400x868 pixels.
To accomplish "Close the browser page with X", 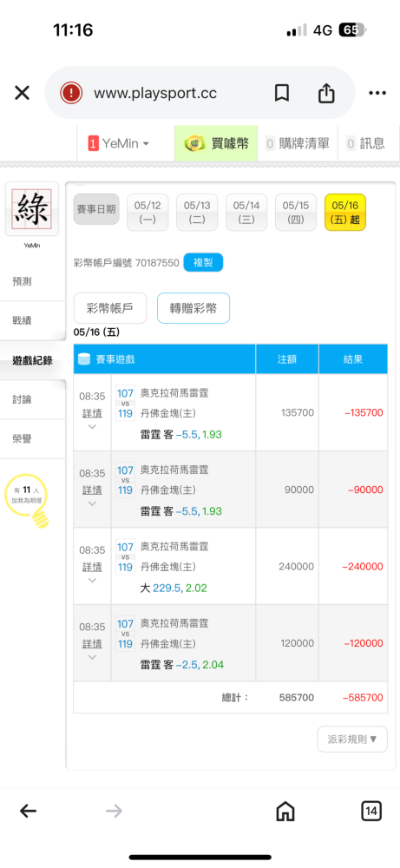I will pyautogui.click(x=22, y=93).
